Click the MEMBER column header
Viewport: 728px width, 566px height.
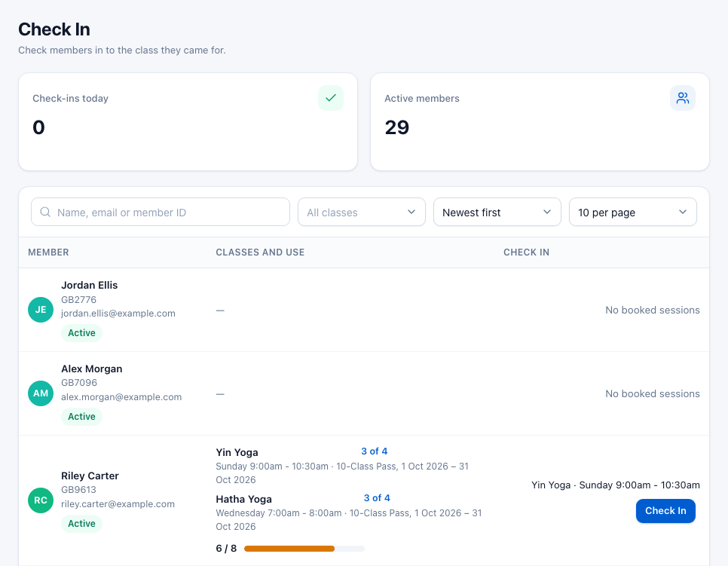[48, 252]
